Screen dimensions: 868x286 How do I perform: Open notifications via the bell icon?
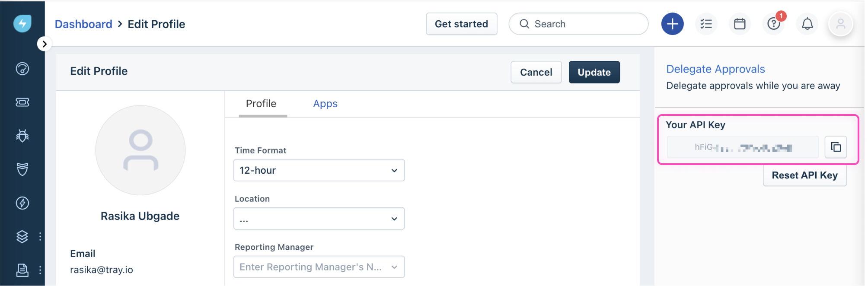(807, 24)
